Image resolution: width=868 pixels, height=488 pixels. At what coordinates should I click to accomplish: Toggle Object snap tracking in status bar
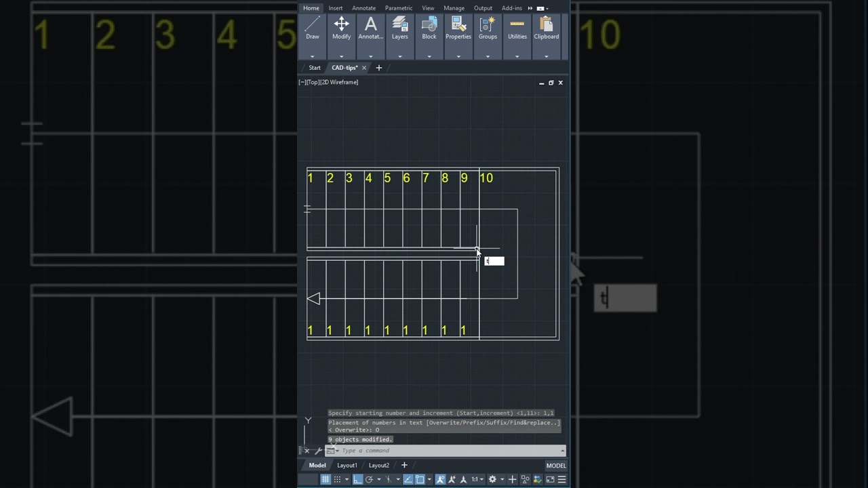[408, 479]
